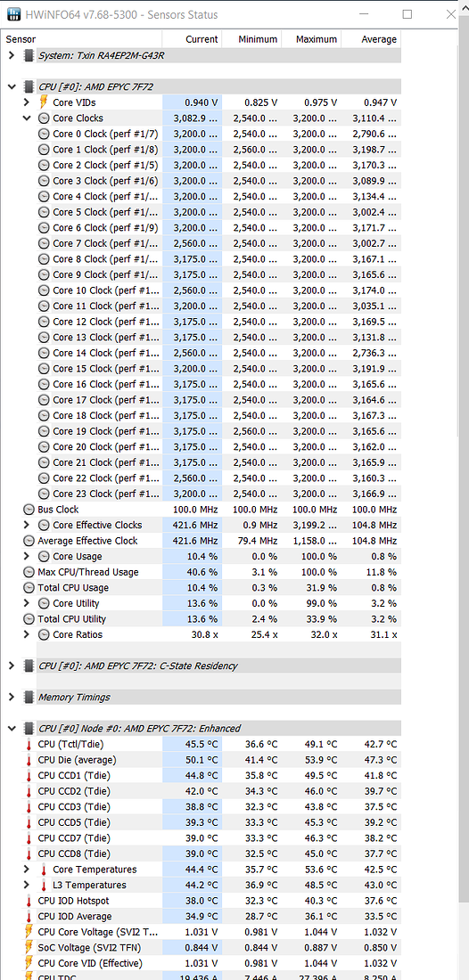
Task: Click the chip icon for System: Txin RA4EP2M-G43R
Action: tap(29, 55)
